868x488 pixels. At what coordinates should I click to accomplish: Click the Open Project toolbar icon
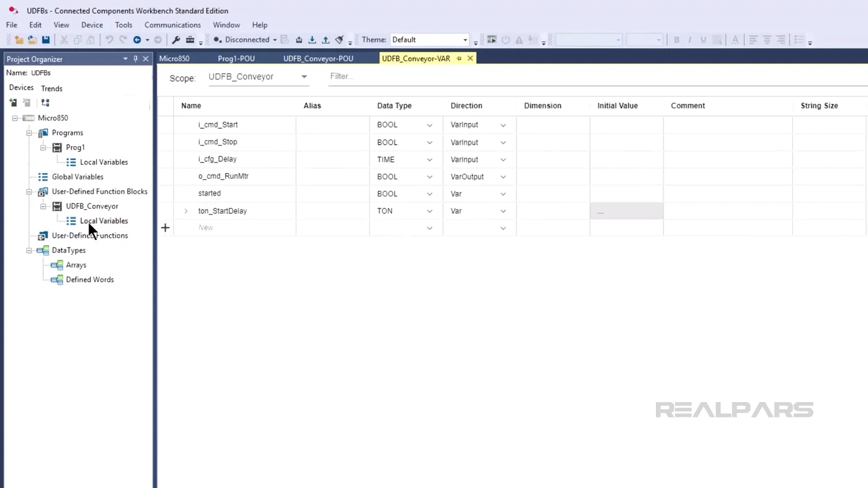point(32,40)
